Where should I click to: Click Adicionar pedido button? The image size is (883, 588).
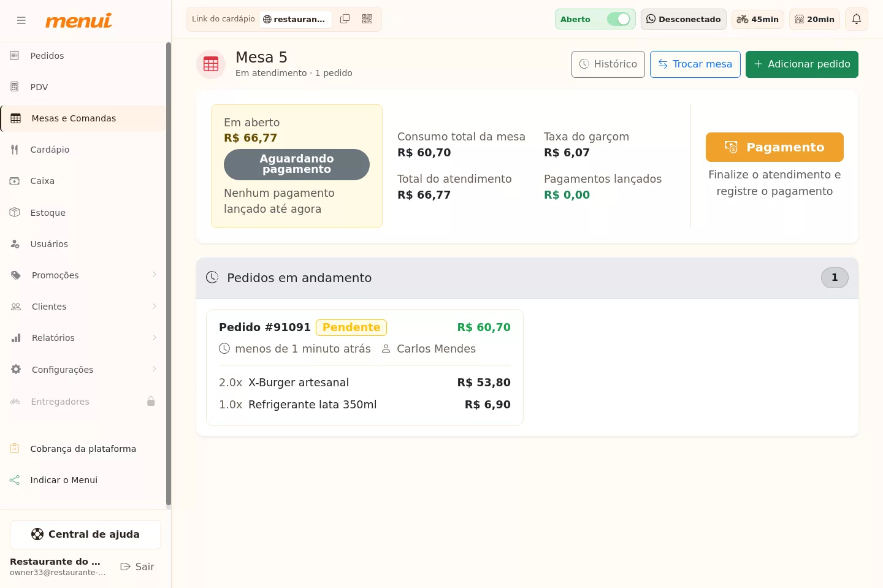pos(802,64)
